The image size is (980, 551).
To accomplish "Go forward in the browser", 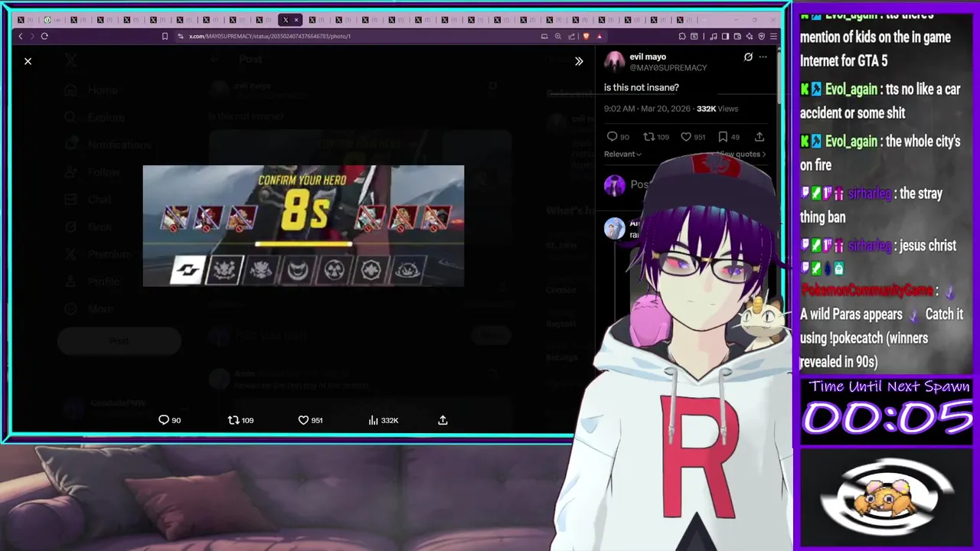I will pyautogui.click(x=32, y=36).
